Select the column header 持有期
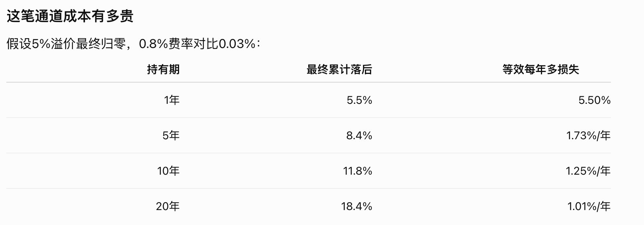Image resolution: width=644 pixels, height=225 pixels. point(163,70)
